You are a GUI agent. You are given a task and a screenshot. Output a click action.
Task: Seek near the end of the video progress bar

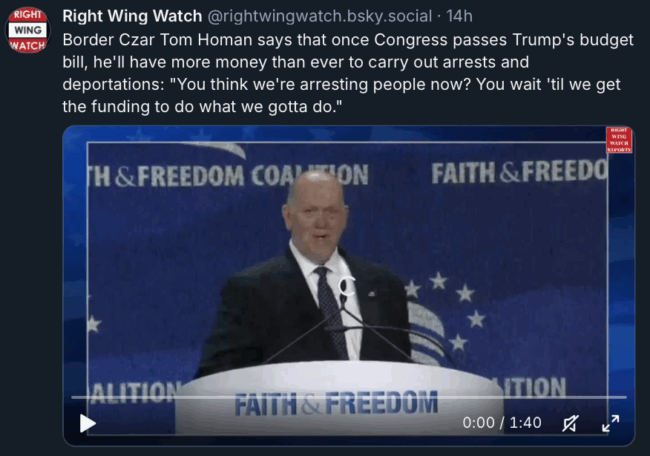tap(618, 397)
